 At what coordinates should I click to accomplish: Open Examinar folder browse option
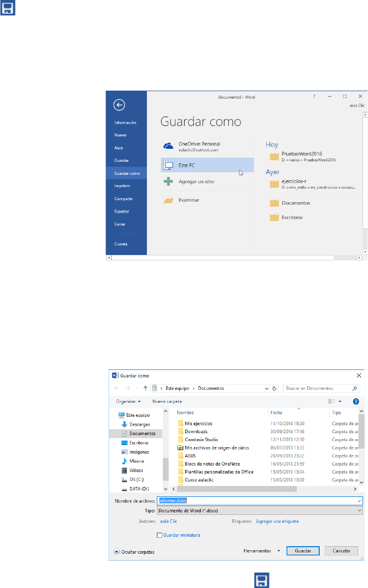189,200
